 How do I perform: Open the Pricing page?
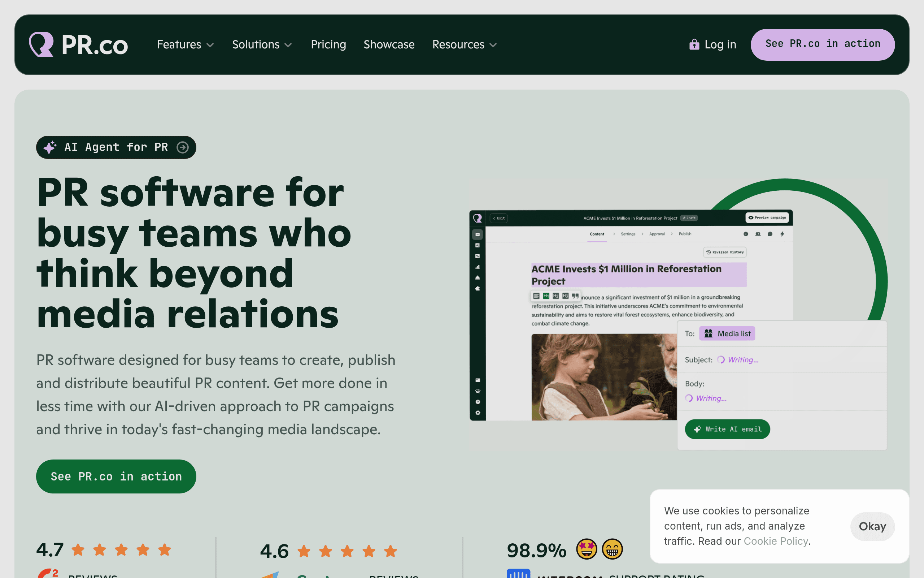328,45
